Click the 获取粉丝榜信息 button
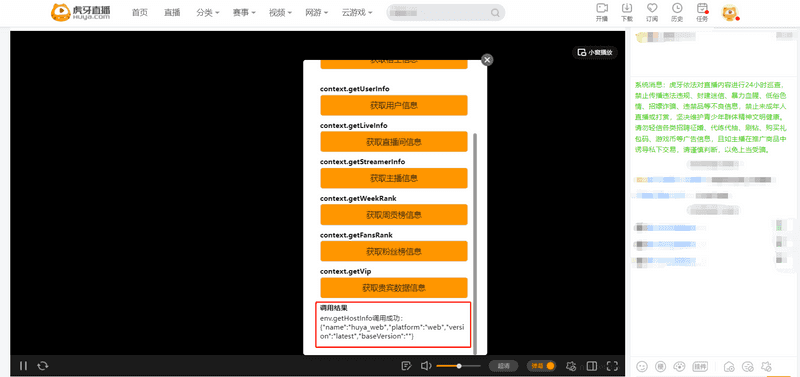The image size is (800, 377). tap(394, 252)
